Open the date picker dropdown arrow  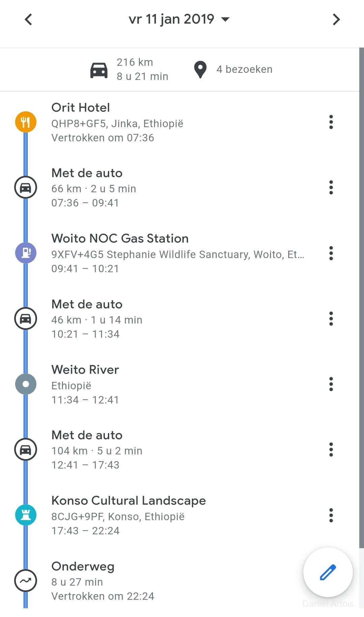coord(225,19)
